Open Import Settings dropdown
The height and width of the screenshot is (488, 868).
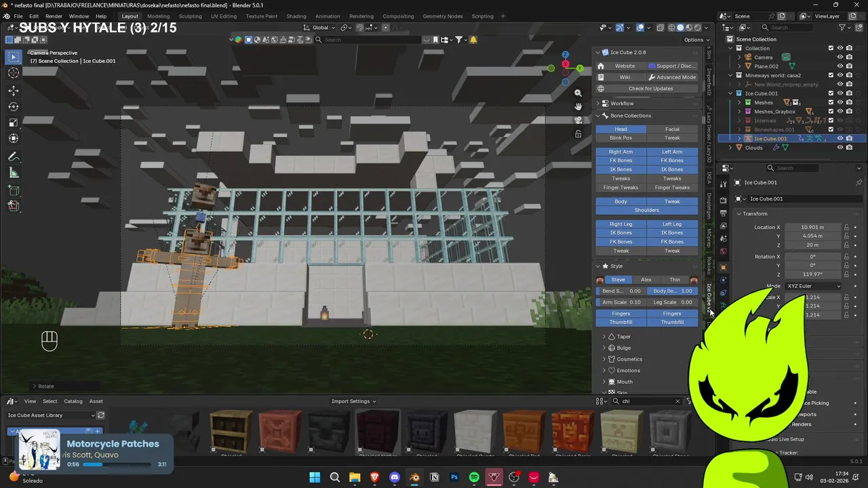[x=353, y=401]
